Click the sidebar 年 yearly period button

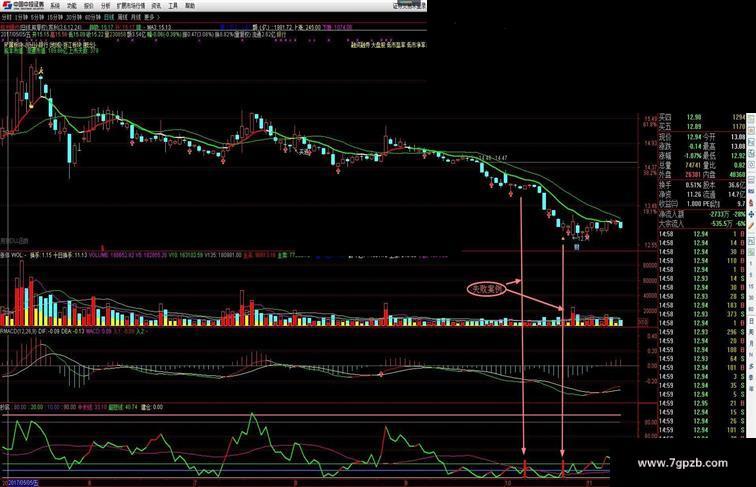click(751, 388)
